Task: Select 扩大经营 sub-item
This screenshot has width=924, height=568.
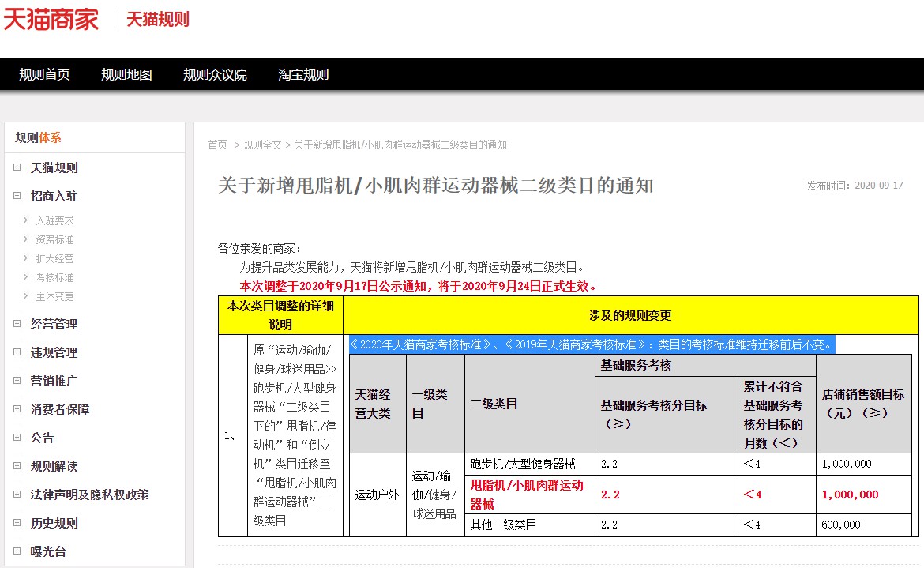Action: [54, 258]
